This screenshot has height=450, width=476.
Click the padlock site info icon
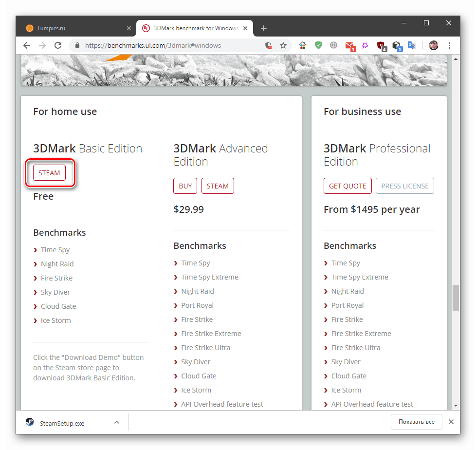(x=77, y=46)
